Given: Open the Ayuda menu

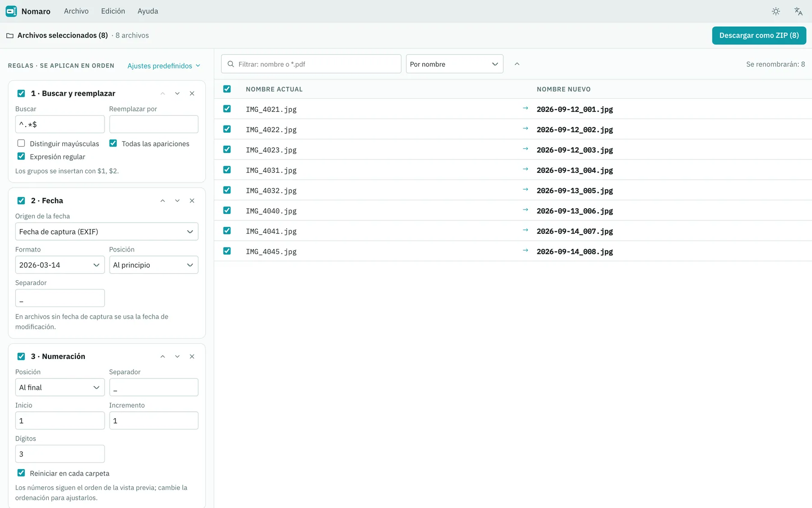Looking at the screenshot, I should (148, 11).
